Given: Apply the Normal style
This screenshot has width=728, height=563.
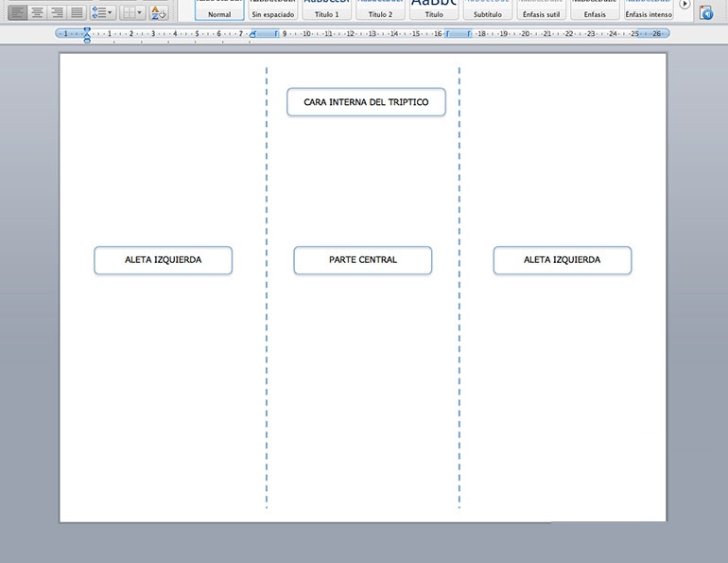Looking at the screenshot, I should coord(218,9).
